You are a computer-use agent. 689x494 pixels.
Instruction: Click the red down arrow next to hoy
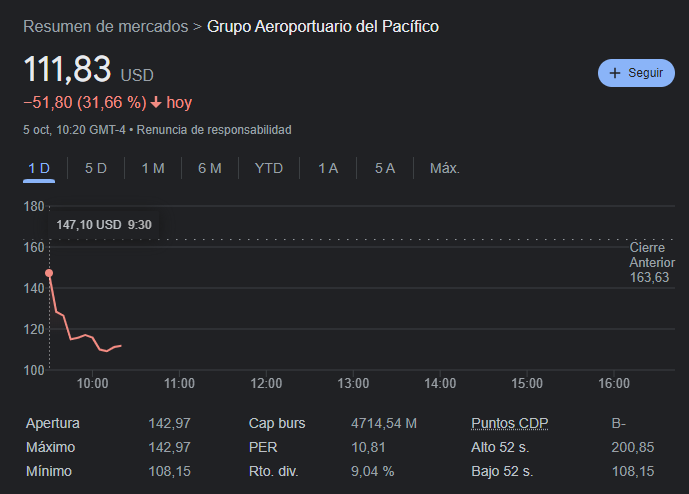156,102
